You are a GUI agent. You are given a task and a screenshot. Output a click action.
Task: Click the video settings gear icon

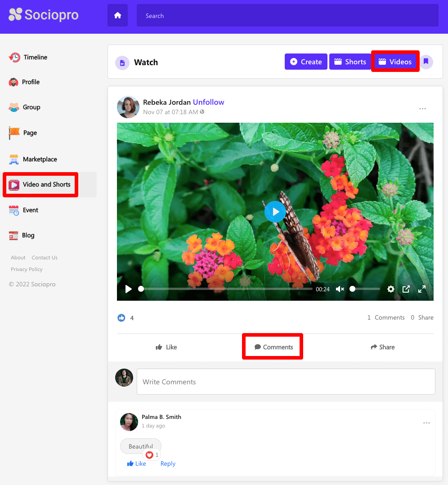[391, 289]
